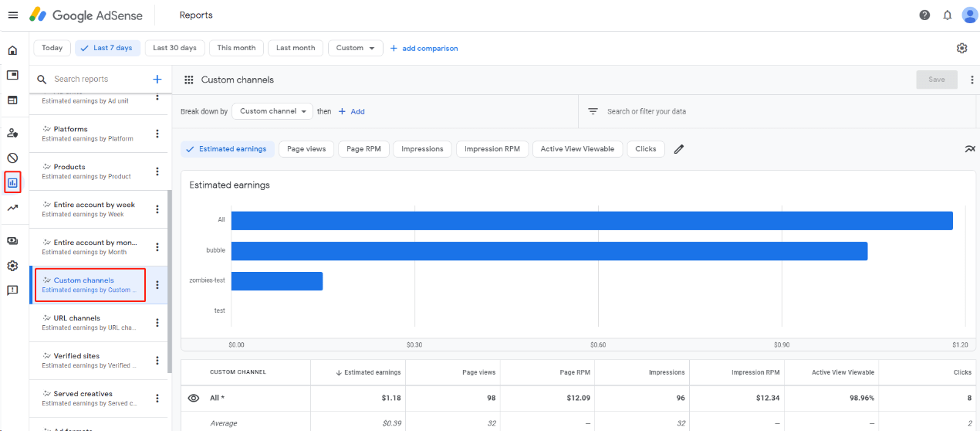
Task: Open options menu for Platforms report
Action: [x=157, y=134]
